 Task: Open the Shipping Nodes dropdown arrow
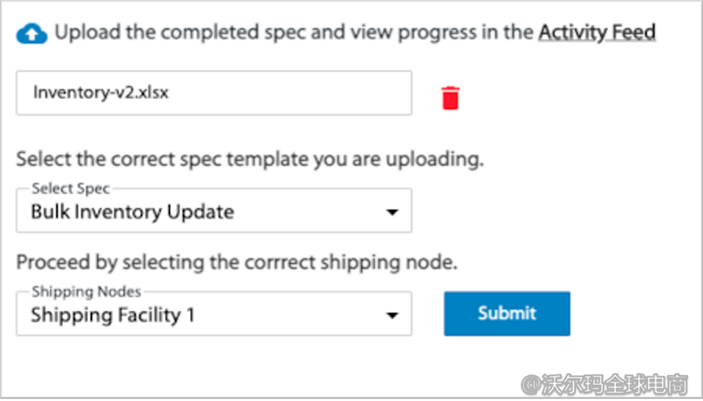coord(392,316)
